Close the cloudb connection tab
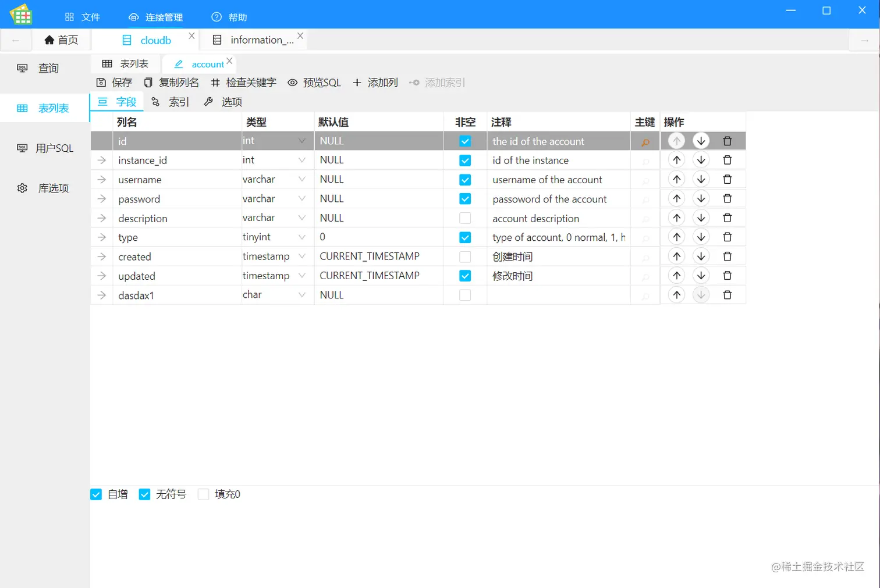This screenshot has height=588, width=880. point(191,36)
